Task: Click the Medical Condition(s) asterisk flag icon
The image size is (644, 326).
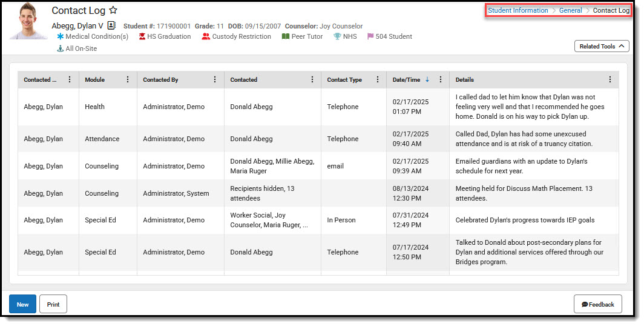Action: coord(61,36)
